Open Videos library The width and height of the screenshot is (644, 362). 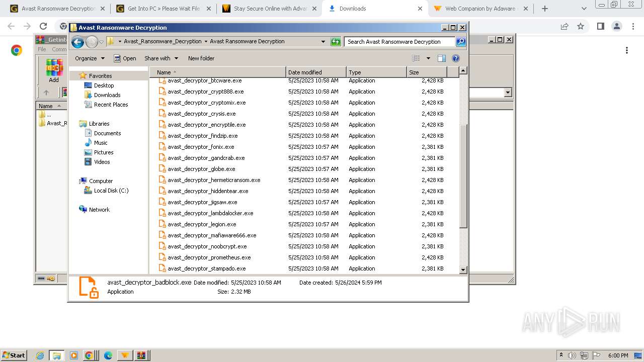point(102,162)
